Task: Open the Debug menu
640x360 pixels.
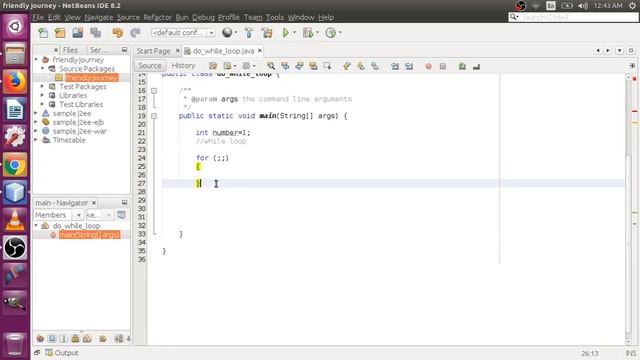Action: click(203, 17)
